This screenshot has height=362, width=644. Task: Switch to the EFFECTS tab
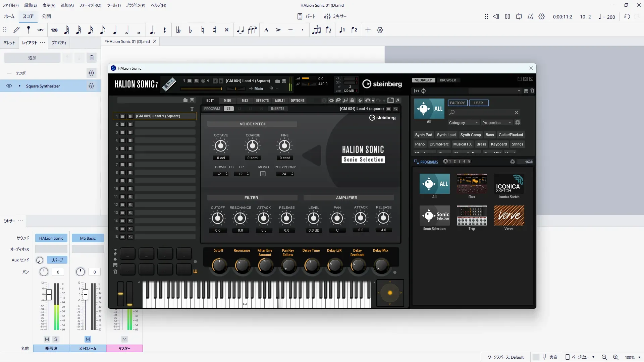pyautogui.click(x=262, y=101)
